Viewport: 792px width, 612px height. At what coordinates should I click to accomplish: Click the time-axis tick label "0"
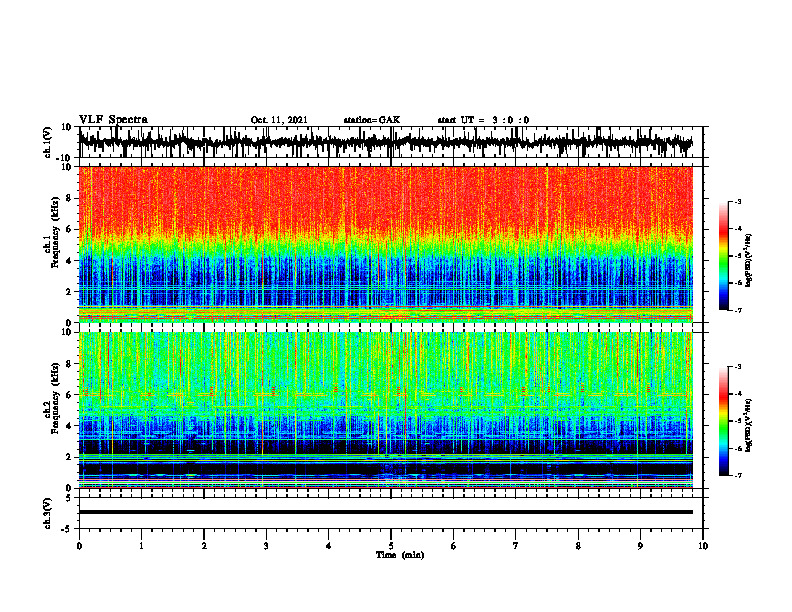[x=79, y=546]
